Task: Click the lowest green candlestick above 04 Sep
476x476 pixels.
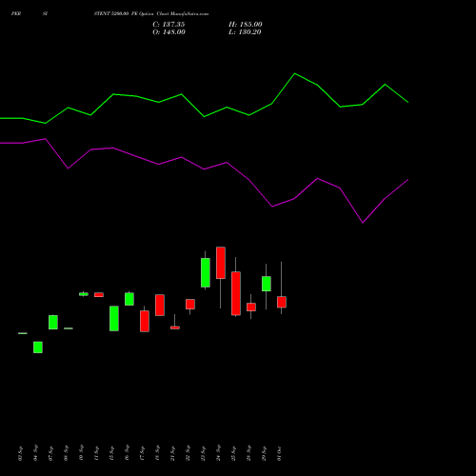Action: [38, 347]
